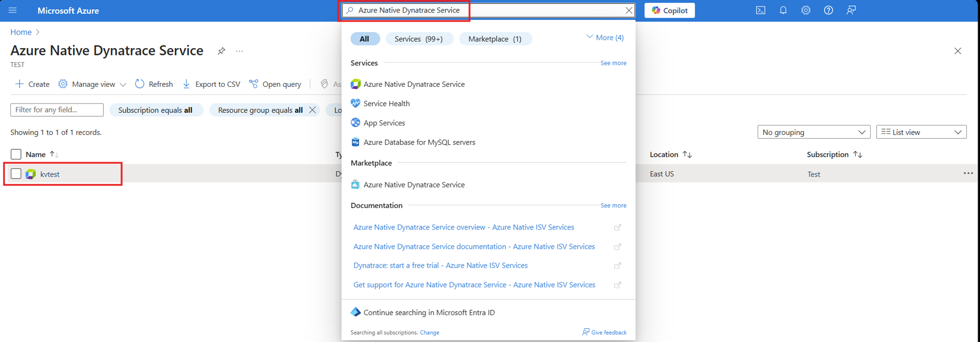Give feedback on search results
Screen dimensions: 980x342
click(x=604, y=332)
